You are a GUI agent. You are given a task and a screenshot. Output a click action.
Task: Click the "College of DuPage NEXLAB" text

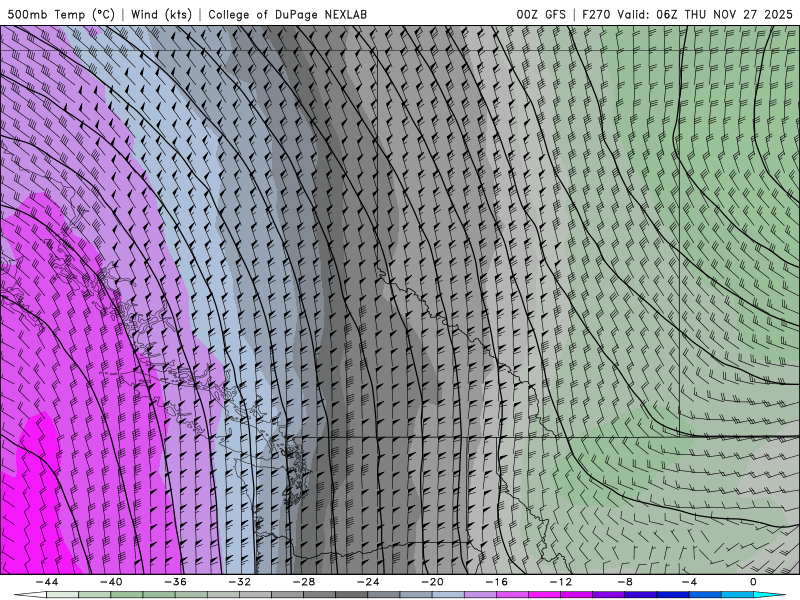coord(287,14)
